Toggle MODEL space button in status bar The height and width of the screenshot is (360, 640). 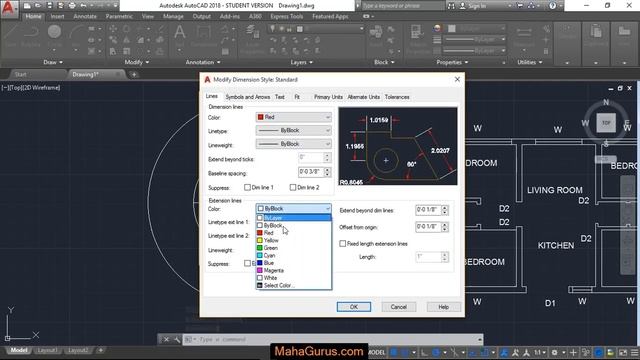(x=376, y=352)
